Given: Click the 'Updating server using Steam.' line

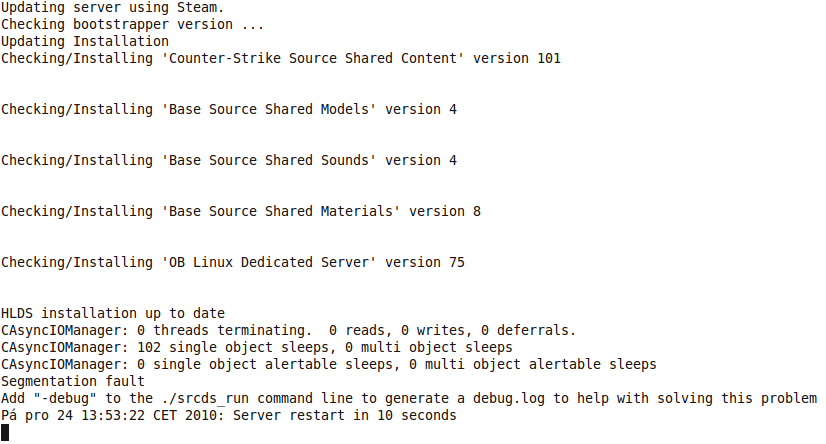Looking at the screenshot, I should [x=113, y=7].
